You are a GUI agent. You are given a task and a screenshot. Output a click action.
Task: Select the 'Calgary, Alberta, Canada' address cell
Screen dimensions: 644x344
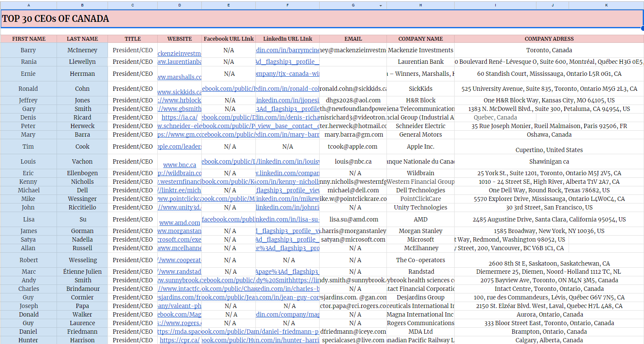[x=549, y=340]
